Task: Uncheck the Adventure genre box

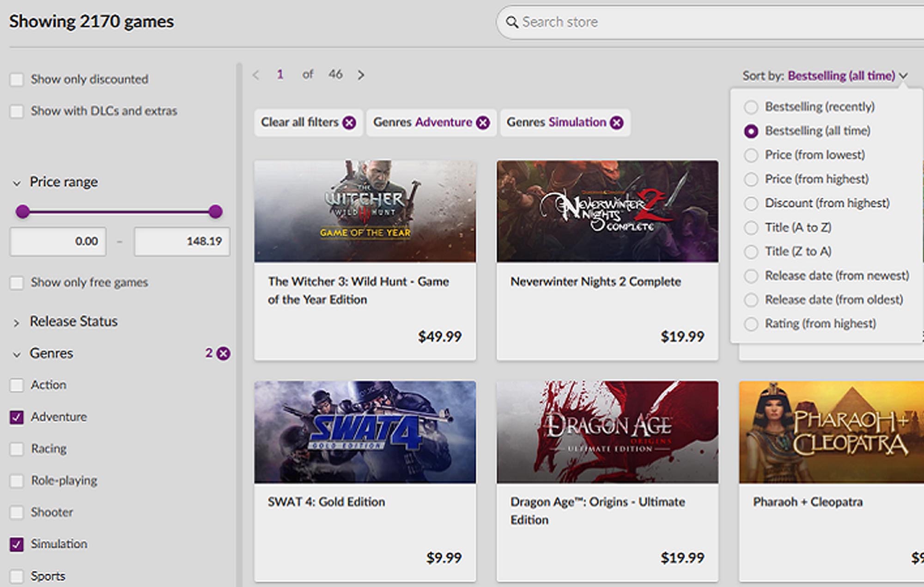Action: (17, 417)
